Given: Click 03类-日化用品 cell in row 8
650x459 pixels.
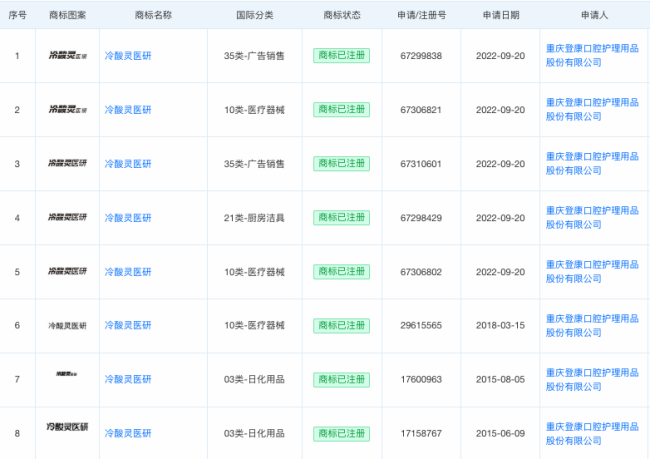Looking at the screenshot, I should point(254,433).
